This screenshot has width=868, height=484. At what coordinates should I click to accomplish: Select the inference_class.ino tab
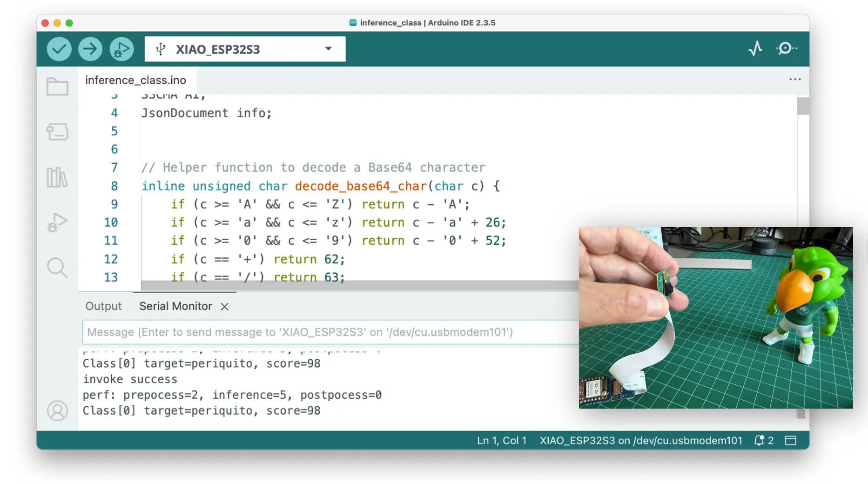[x=135, y=80]
